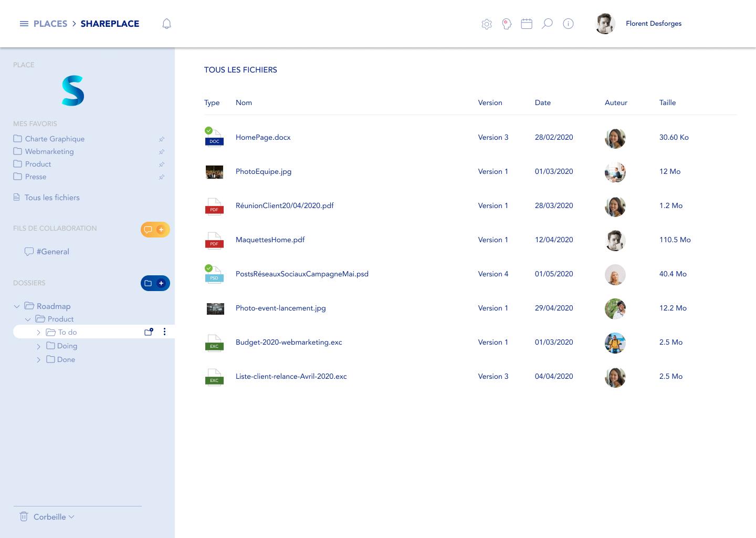Open Presse favorite folder
Viewport: 756px width, 538px height.
pyautogui.click(x=30, y=177)
